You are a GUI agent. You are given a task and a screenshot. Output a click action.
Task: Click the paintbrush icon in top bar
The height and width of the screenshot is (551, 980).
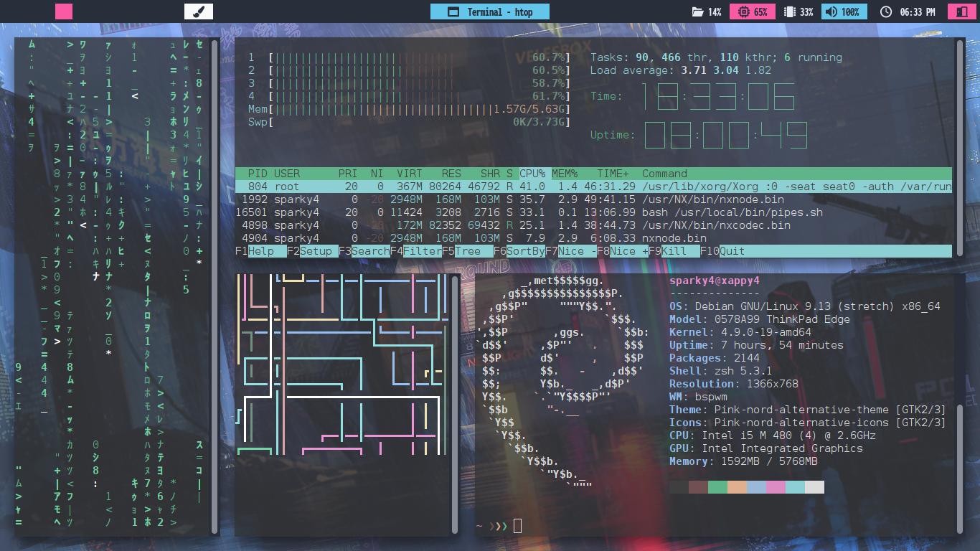[199, 11]
